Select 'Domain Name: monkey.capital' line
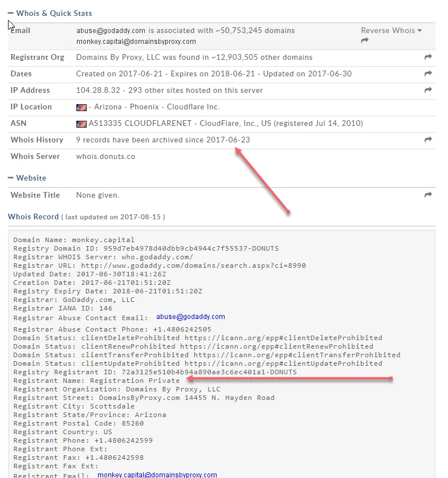448x478 pixels. click(x=74, y=240)
